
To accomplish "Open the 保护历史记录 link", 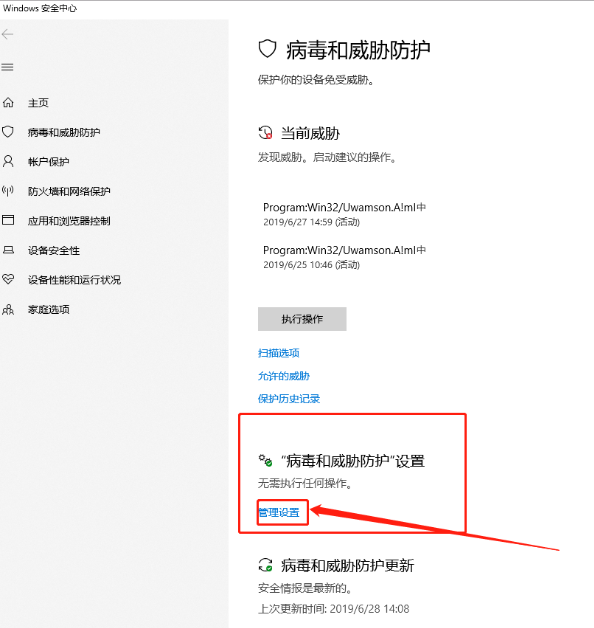I will [289, 399].
